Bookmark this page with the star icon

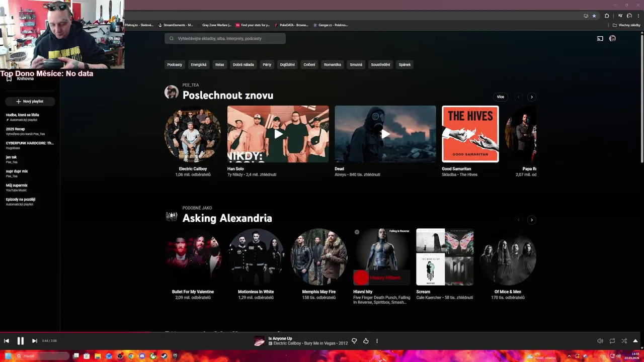pos(594,16)
